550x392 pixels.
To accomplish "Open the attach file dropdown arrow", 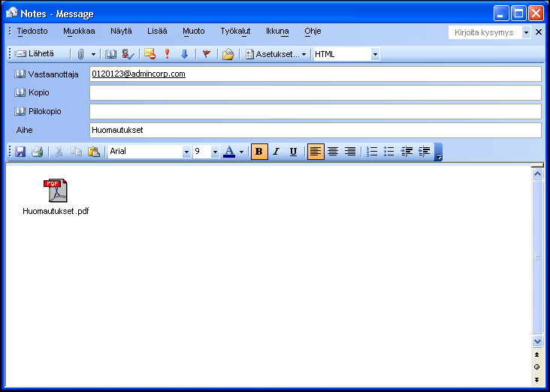I will point(93,54).
